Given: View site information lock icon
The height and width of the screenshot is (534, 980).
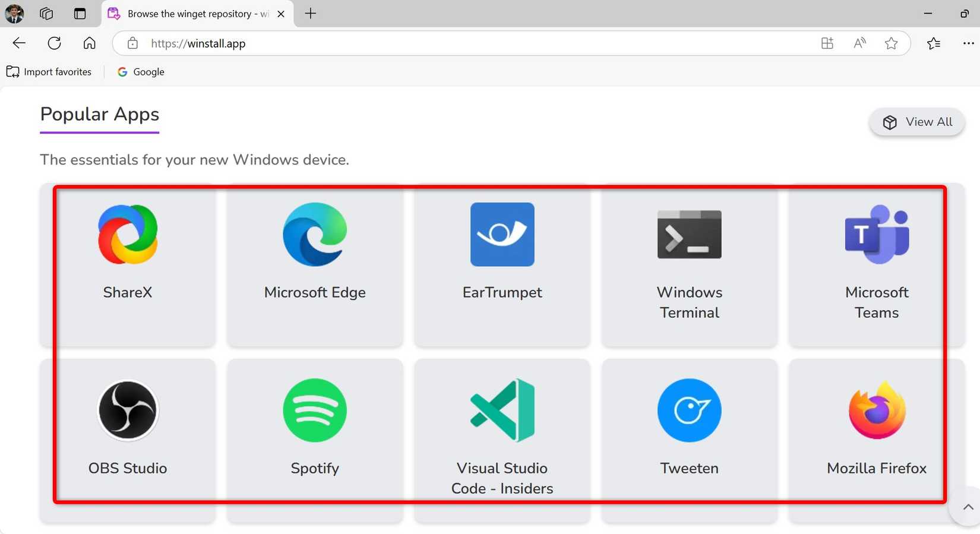Looking at the screenshot, I should 132,43.
